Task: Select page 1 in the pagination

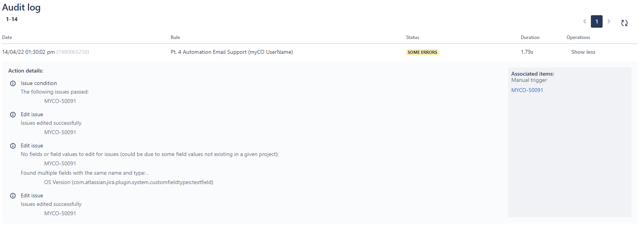Action: [x=597, y=21]
